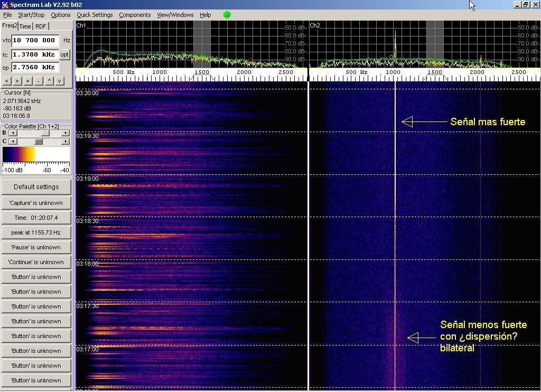Open the Components menu

[x=135, y=15]
